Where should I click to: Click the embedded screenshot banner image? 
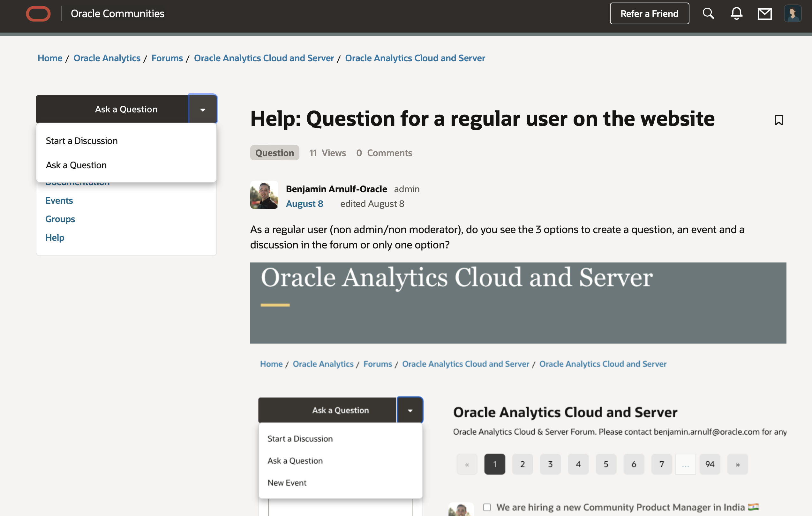518,303
